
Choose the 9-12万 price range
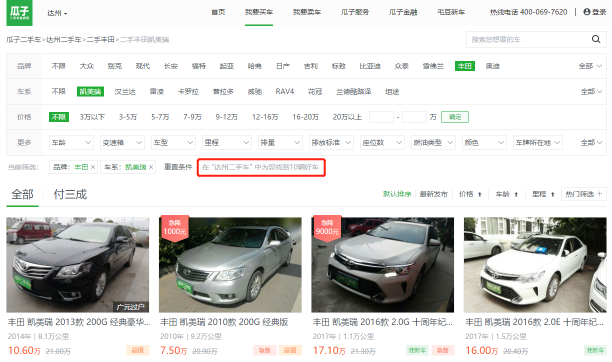click(x=226, y=117)
